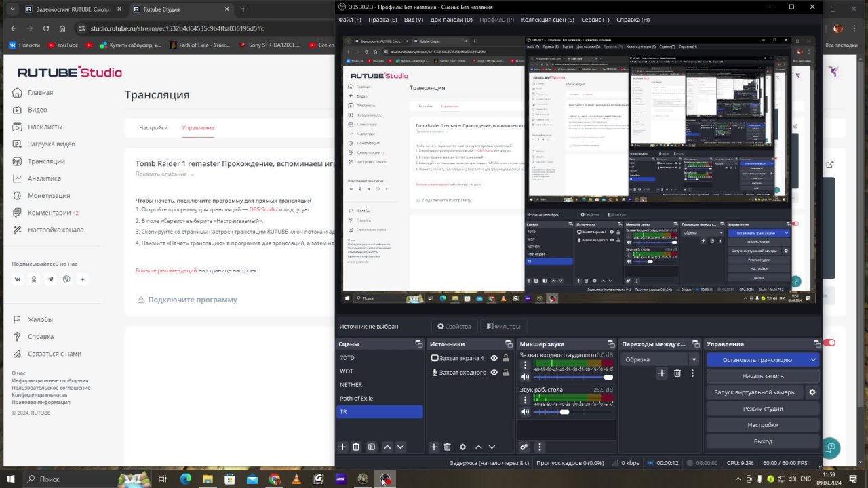Undock the Микшер звука panel
The height and width of the screenshot is (488, 868).
[611, 344]
